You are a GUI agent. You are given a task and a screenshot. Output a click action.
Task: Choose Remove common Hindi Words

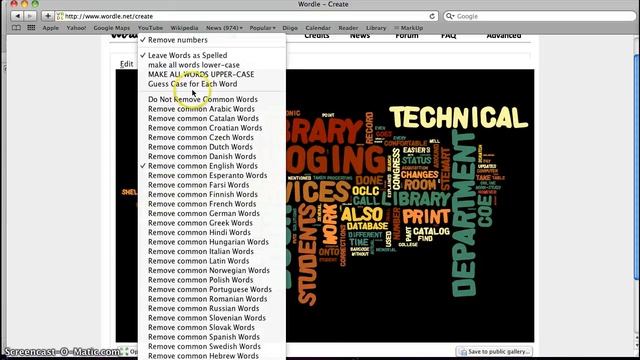[212, 232]
